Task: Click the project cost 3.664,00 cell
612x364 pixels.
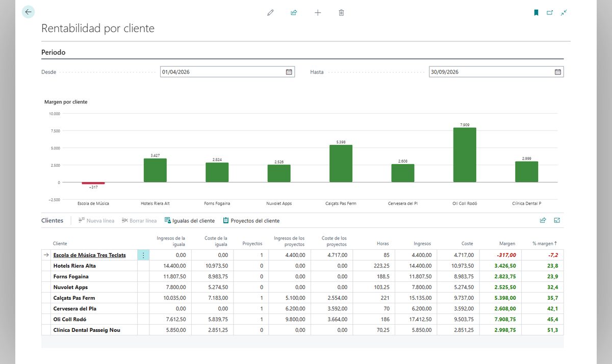Action: pyautogui.click(x=337, y=319)
